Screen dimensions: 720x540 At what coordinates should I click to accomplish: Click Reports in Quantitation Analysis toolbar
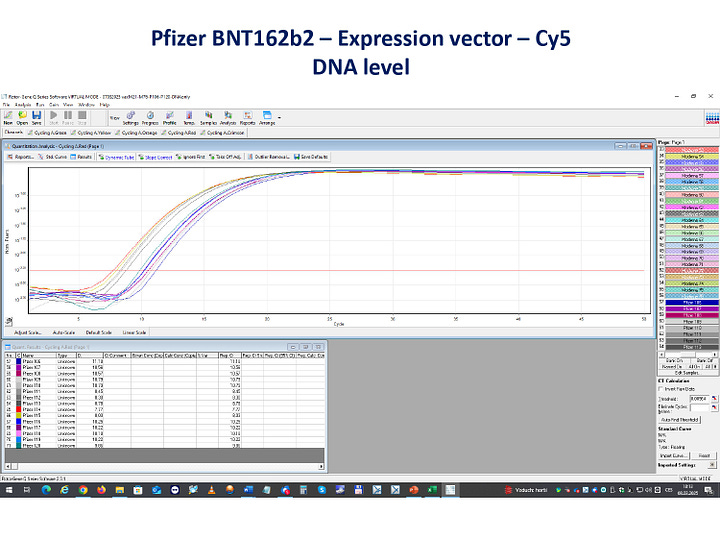[20, 157]
